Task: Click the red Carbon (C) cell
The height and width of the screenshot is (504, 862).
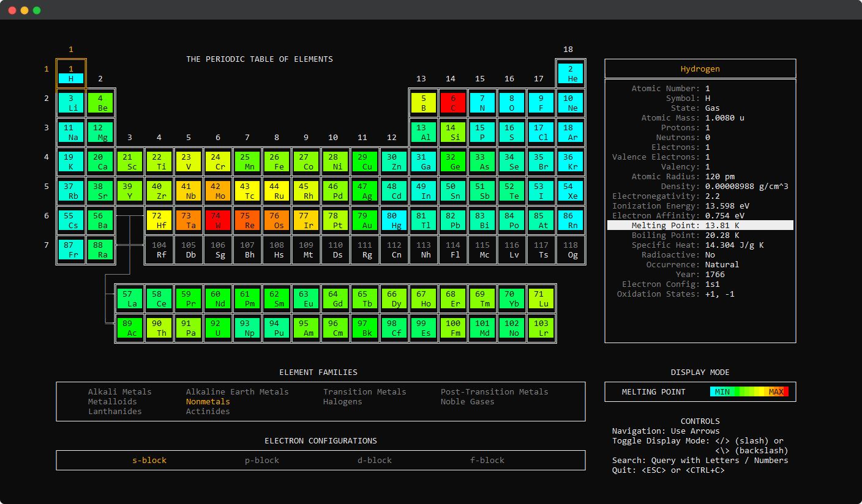Action: coord(453,103)
